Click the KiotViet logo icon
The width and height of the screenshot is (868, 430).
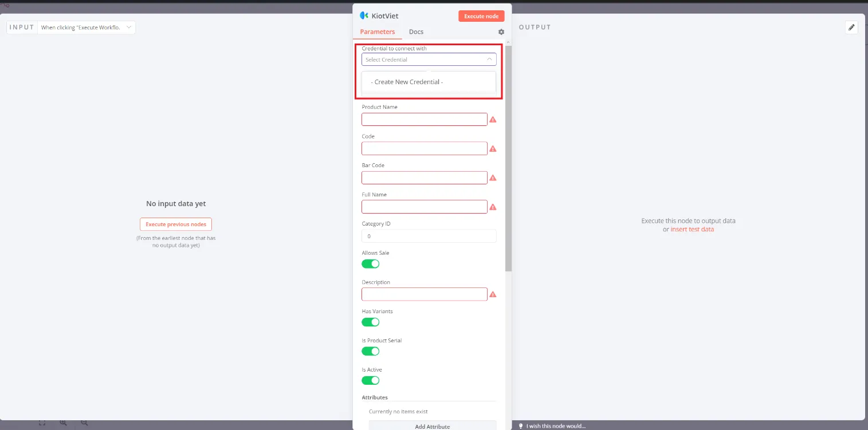pos(364,16)
